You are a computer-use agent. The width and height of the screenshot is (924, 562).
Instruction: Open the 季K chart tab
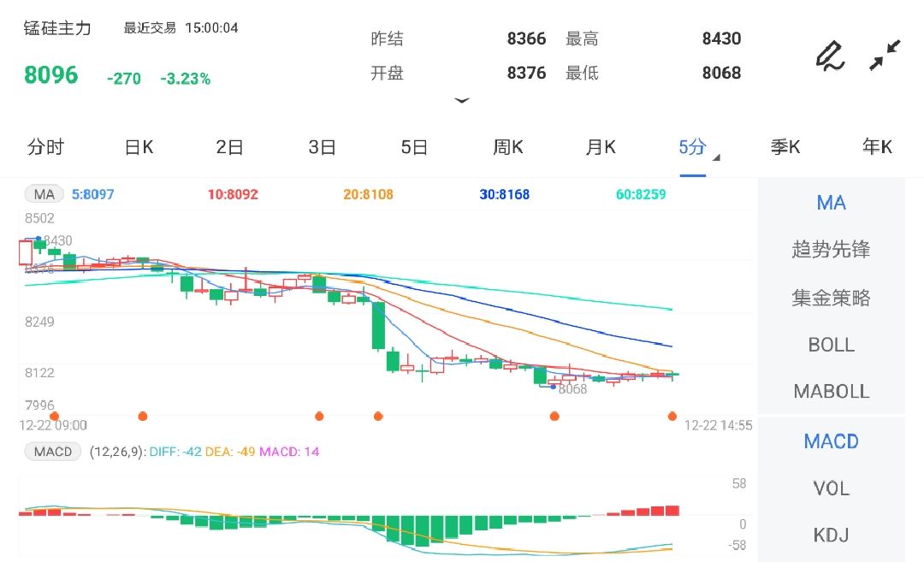[785, 146]
